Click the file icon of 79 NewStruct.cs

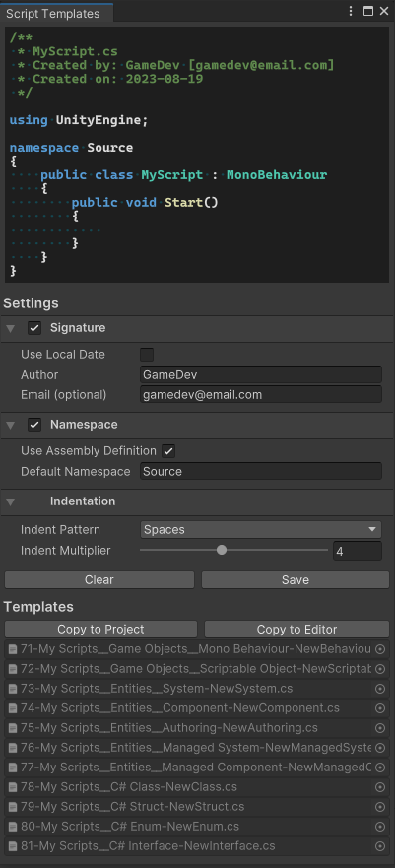coord(13,807)
